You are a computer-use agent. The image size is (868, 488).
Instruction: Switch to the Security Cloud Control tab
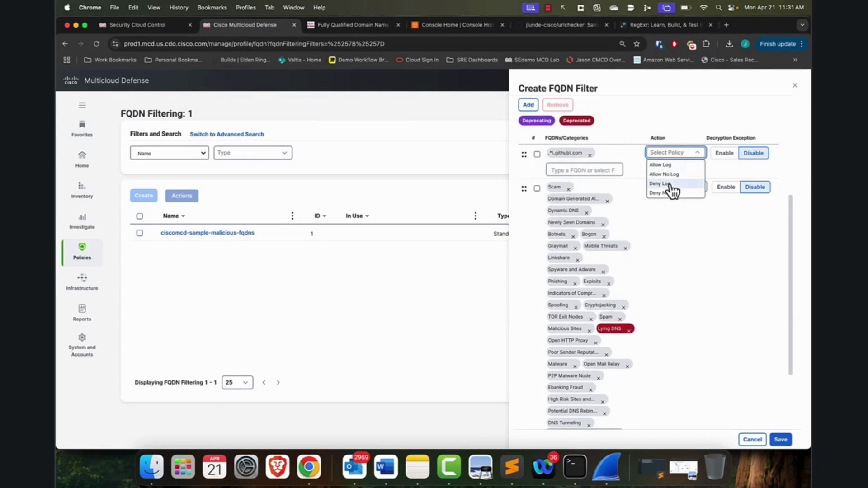point(137,25)
